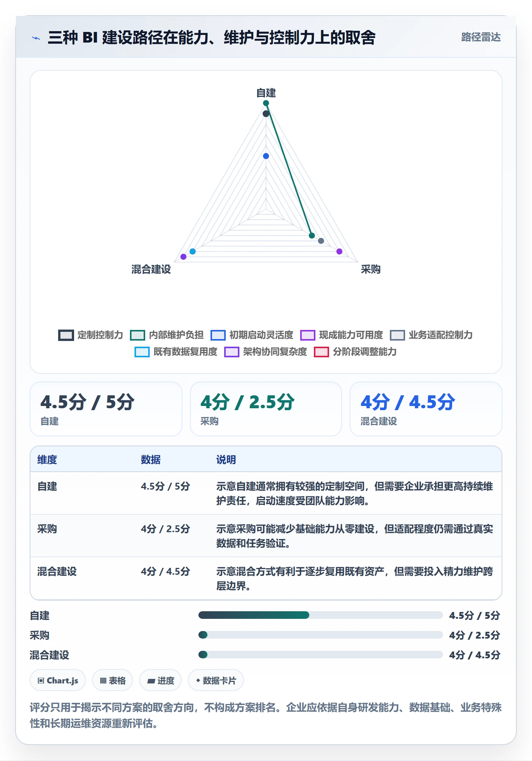The width and height of the screenshot is (532, 761).
Task: Click the 采购 radar axis label
Action: coord(370,269)
